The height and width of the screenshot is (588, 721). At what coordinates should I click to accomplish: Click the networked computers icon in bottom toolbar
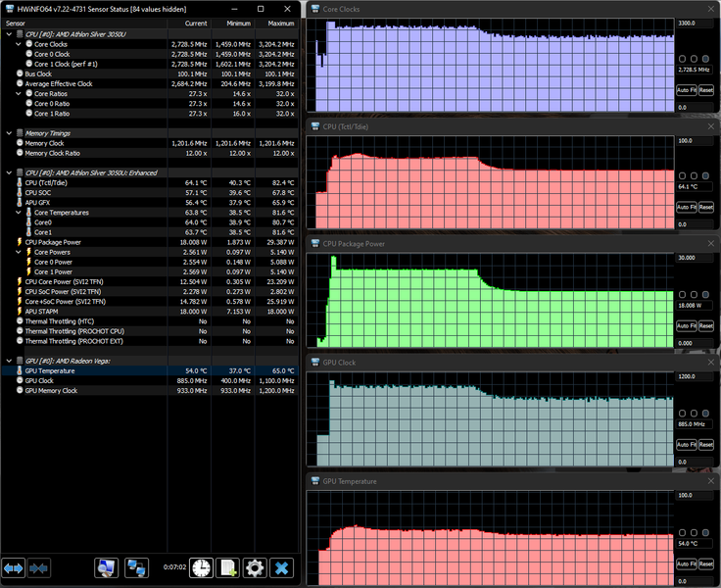(136, 568)
